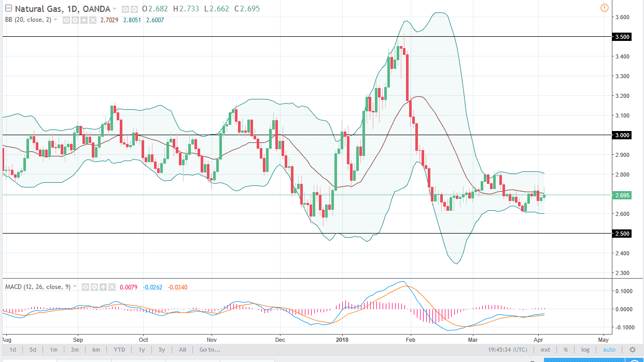The image size is (644, 362).
Task: Open the Natural Gas symbol dropdown arrow
Action: point(115,9)
